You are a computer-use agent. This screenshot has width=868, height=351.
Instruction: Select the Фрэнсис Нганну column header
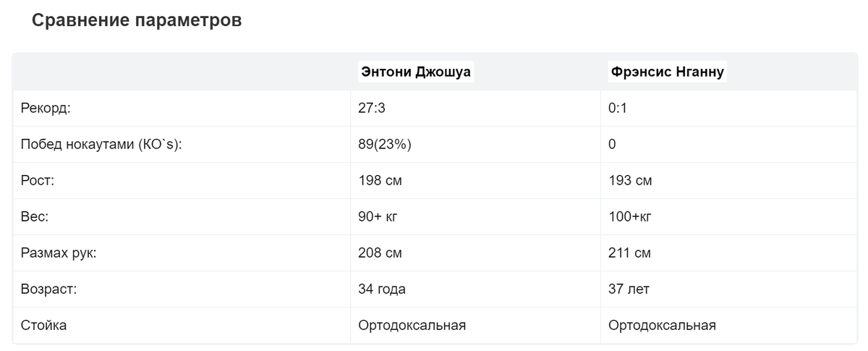coord(666,72)
